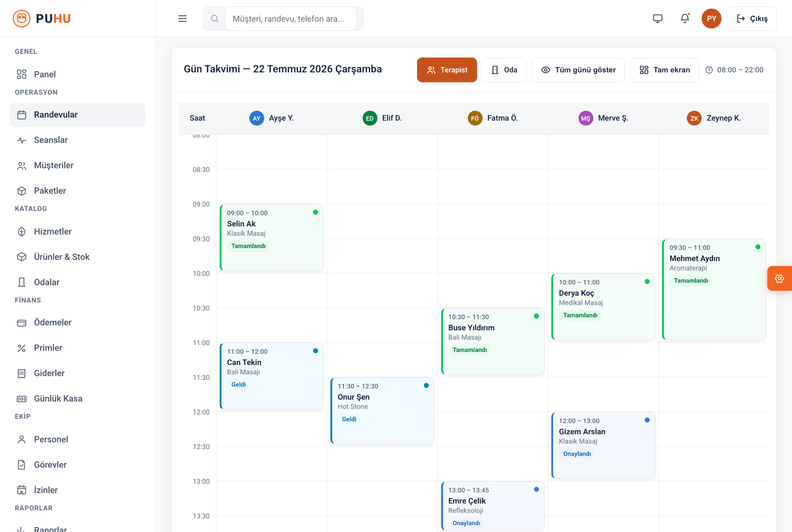The height and width of the screenshot is (532, 792).
Task: Open the PY user avatar
Action: click(712, 19)
